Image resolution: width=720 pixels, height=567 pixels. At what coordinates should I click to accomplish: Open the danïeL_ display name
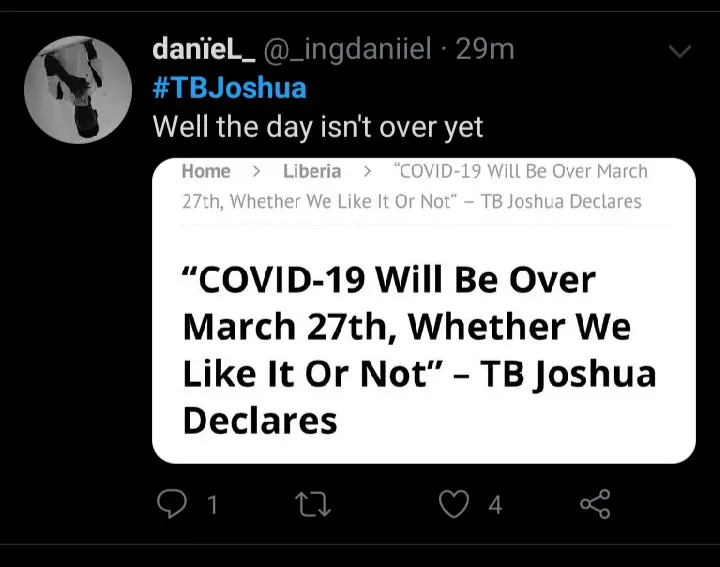coord(204,49)
